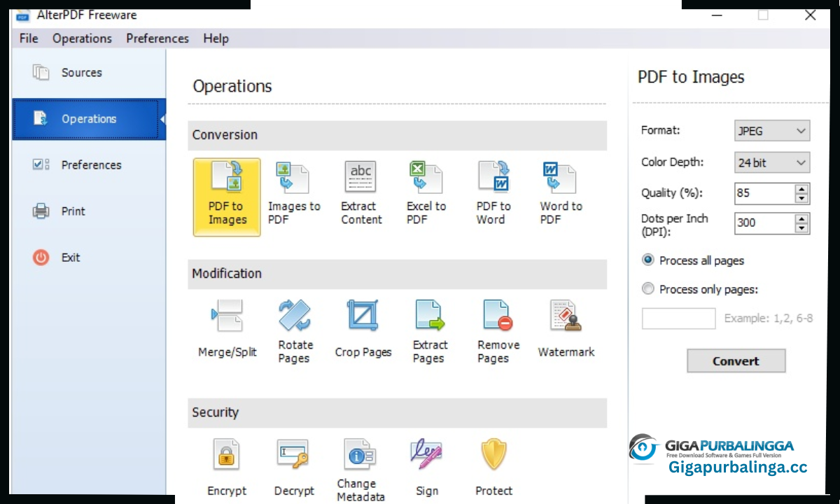Open the Watermark tool
The width and height of the screenshot is (840, 504).
(x=566, y=329)
